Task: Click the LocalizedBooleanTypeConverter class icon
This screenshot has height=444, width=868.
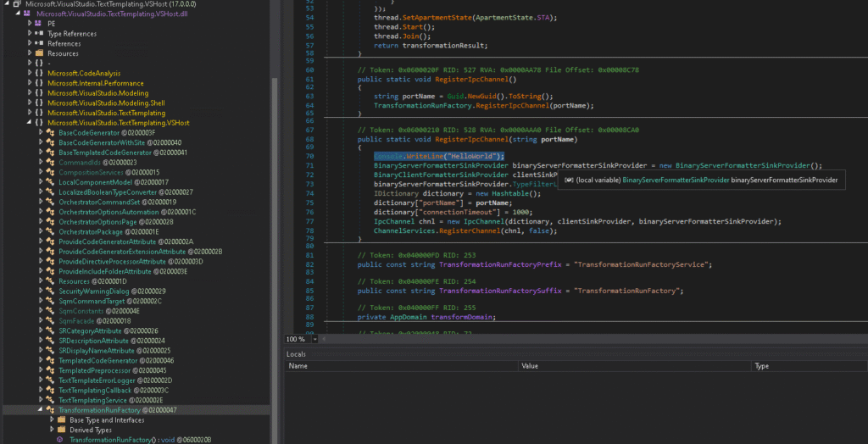Action: click(50, 192)
